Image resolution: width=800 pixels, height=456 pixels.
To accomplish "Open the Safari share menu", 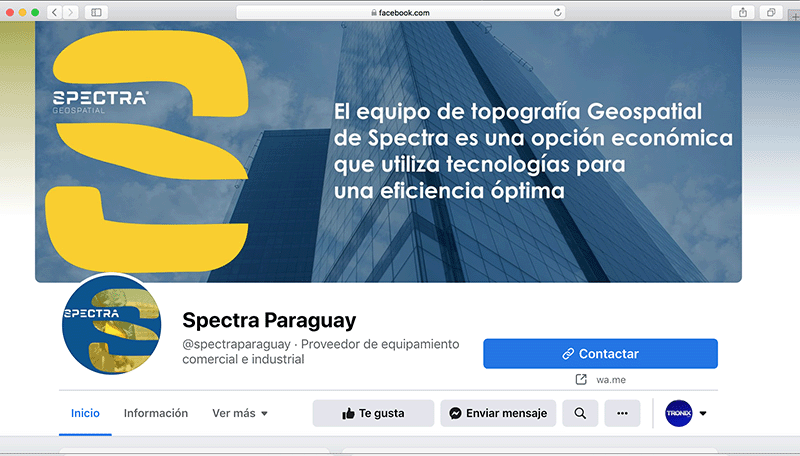I will click(743, 12).
